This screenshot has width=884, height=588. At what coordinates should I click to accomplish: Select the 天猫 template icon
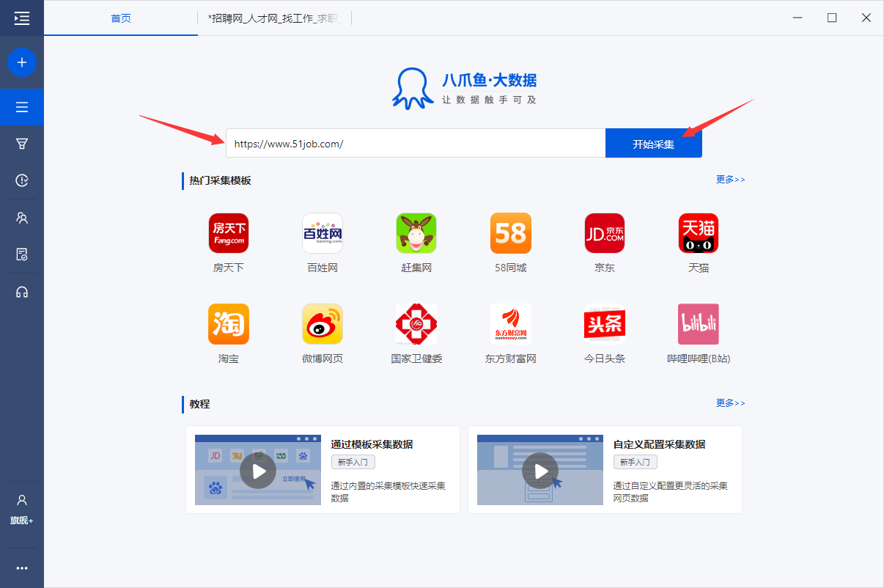699,233
